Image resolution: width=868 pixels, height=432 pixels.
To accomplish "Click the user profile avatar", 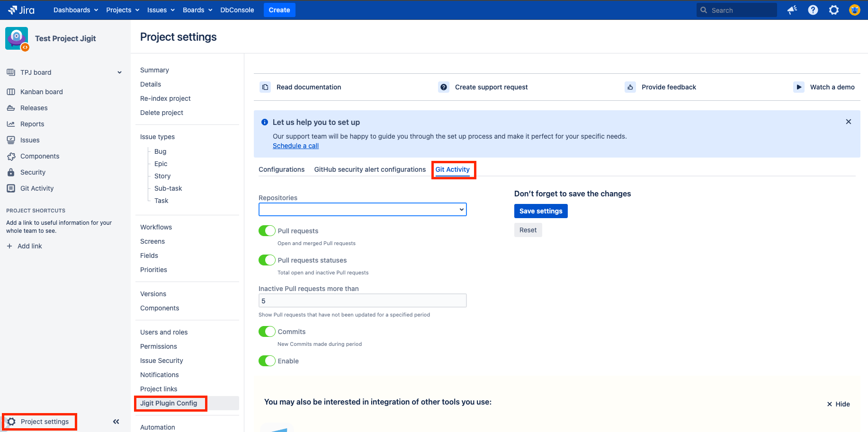I will point(855,10).
